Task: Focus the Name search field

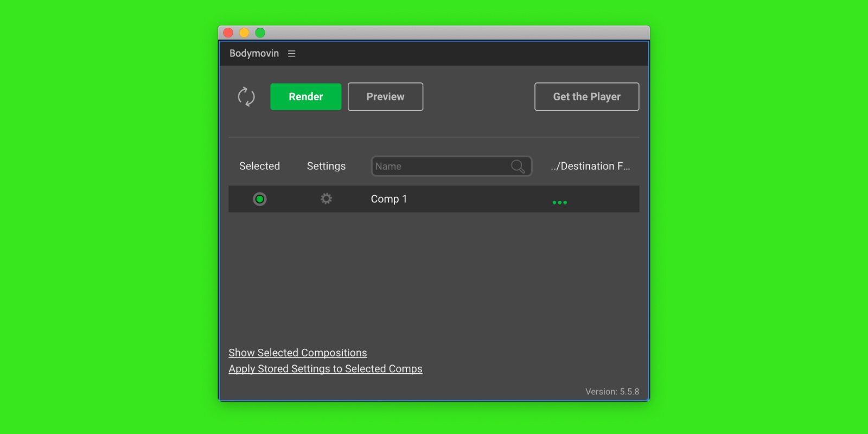Action: 441,167
